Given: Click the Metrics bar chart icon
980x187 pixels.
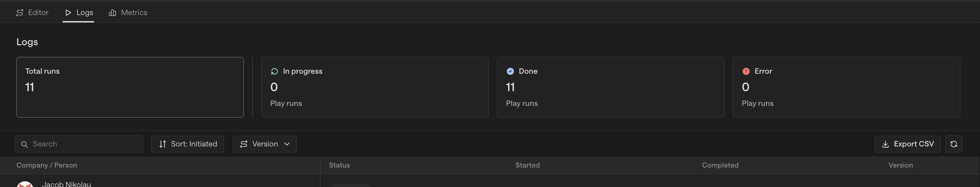Looking at the screenshot, I should [x=112, y=13].
